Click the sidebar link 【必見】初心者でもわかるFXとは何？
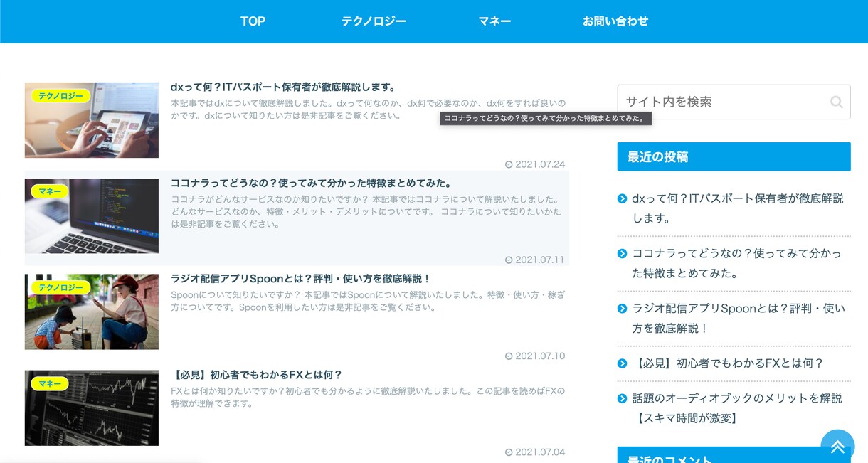Viewport: 868px width, 463px height. coord(728,363)
